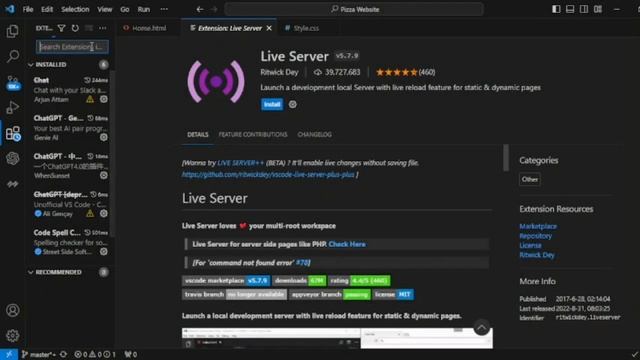Open the overflow menu ellipsis in menu bar
This screenshot has height=360, width=640.
point(164,9)
